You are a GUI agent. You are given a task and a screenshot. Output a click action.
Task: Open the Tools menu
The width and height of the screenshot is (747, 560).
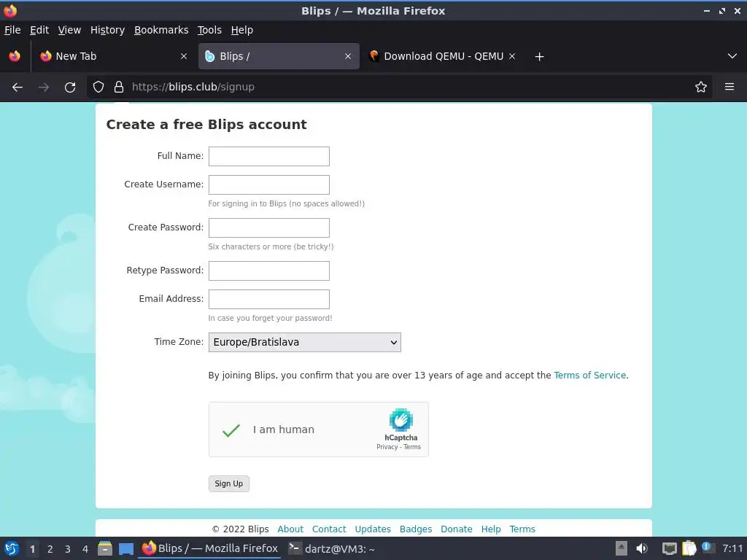click(209, 30)
